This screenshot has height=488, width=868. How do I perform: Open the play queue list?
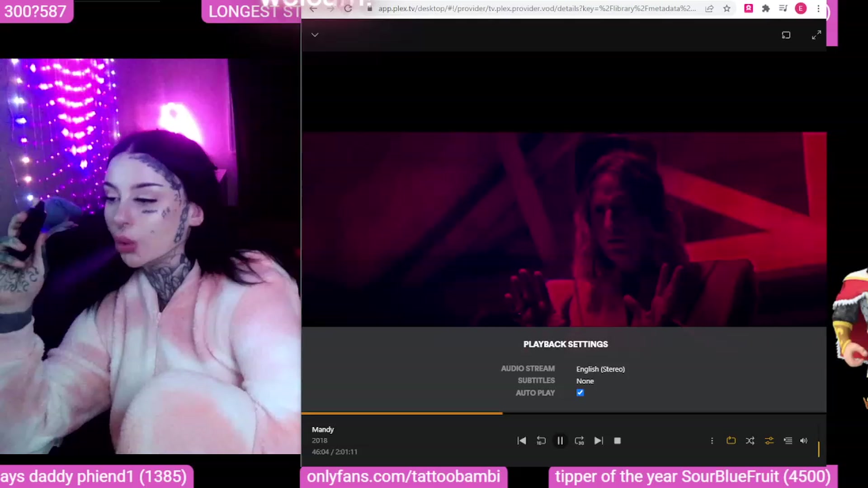point(788,441)
